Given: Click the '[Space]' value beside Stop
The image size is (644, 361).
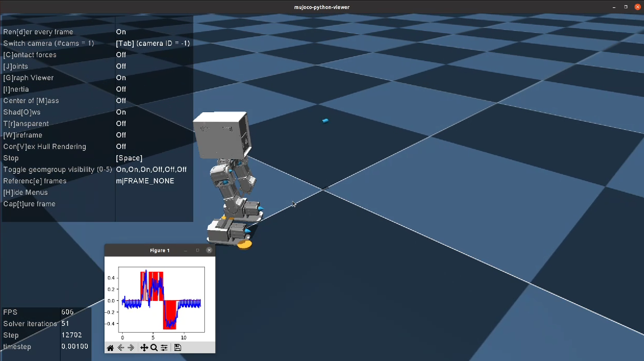Looking at the screenshot, I should coord(129,158).
